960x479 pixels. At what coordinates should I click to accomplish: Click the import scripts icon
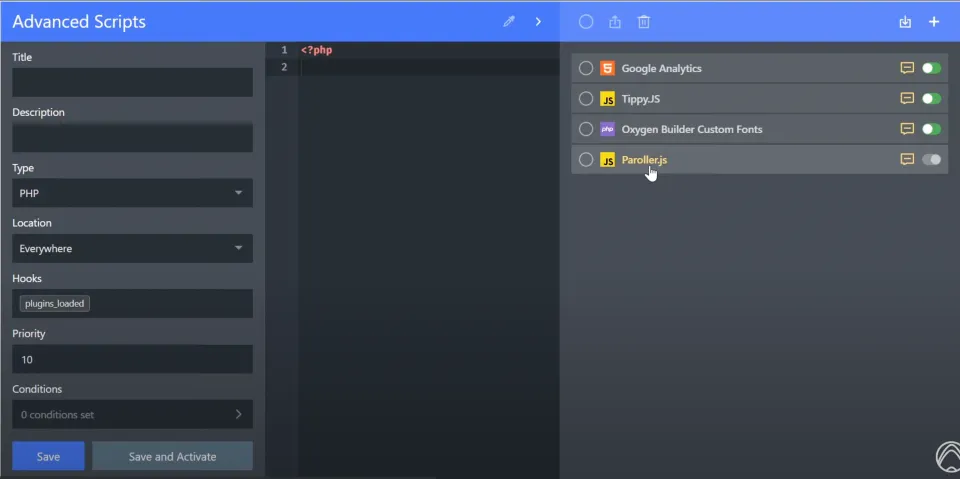click(x=905, y=21)
